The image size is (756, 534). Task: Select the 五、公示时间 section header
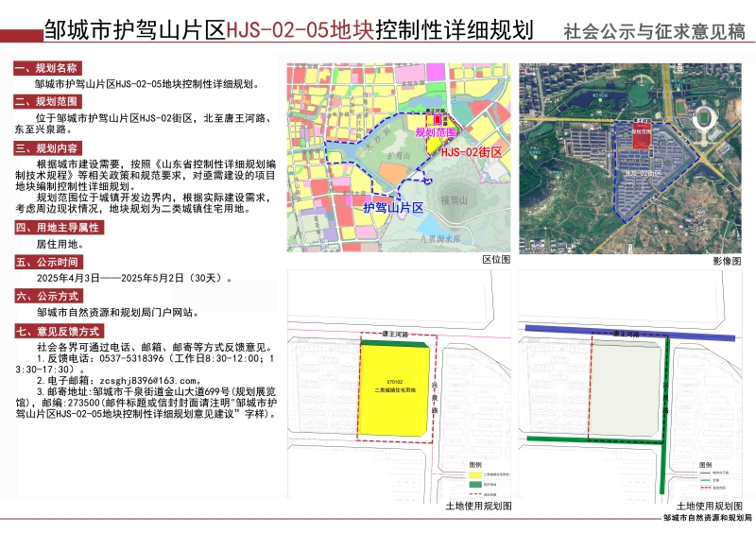48,262
